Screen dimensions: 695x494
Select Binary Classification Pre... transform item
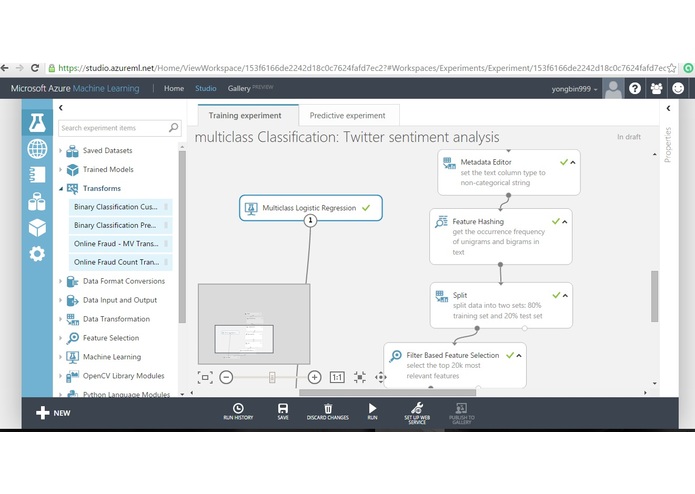[x=120, y=226]
